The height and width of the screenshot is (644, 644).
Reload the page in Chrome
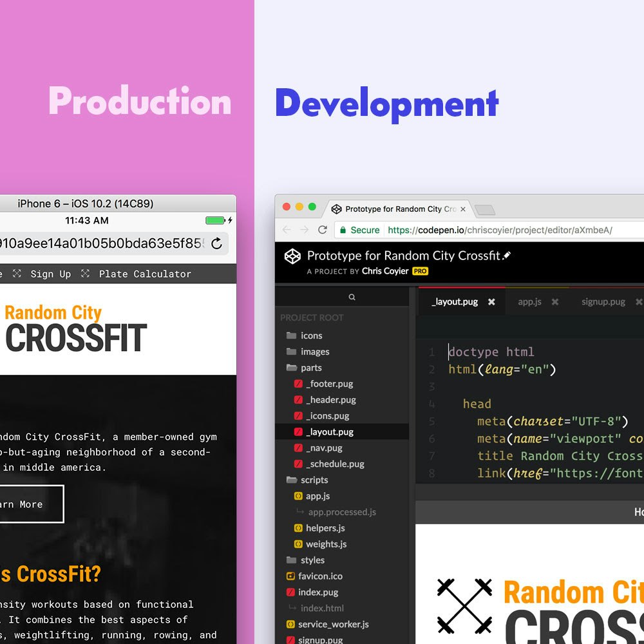click(323, 230)
